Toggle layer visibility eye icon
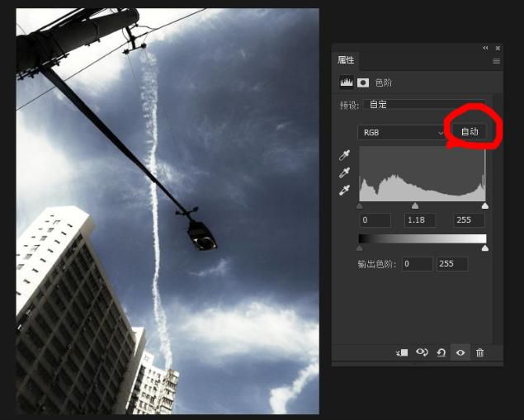Screen dimensions: 524x420 click(x=460, y=352)
